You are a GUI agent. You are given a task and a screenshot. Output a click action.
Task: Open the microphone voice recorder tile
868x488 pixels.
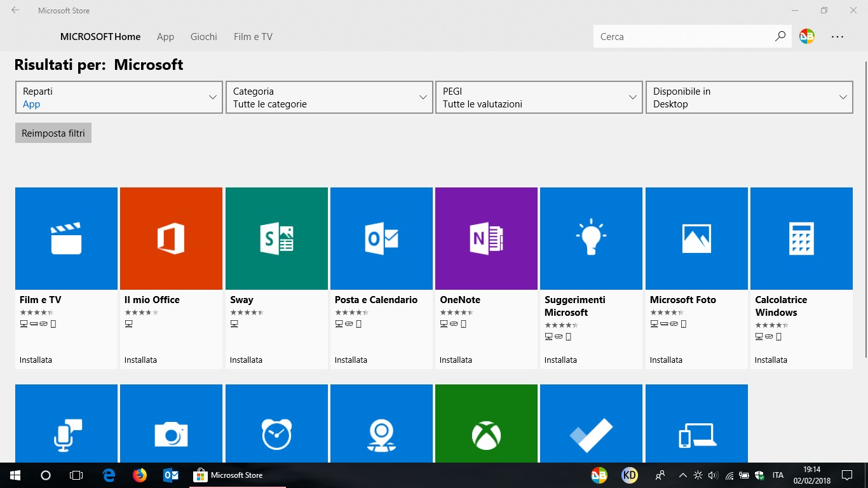click(x=66, y=423)
